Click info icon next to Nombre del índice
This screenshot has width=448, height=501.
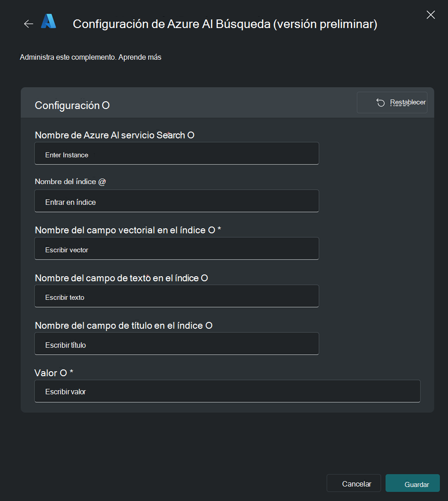coord(102,182)
